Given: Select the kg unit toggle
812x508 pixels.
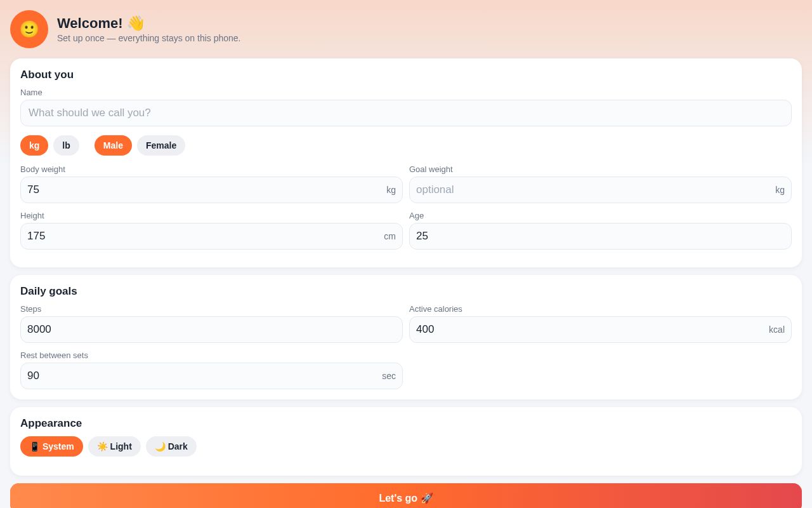Looking at the screenshot, I should (34, 145).
